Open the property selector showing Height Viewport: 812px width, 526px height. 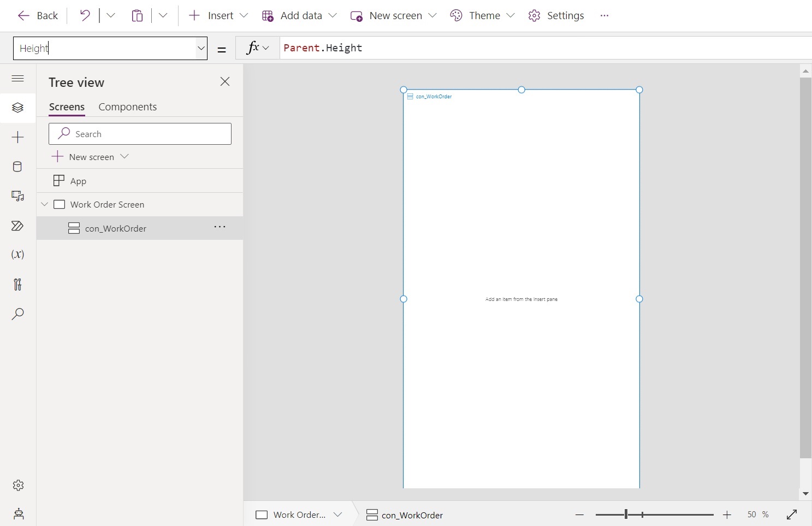coord(109,48)
